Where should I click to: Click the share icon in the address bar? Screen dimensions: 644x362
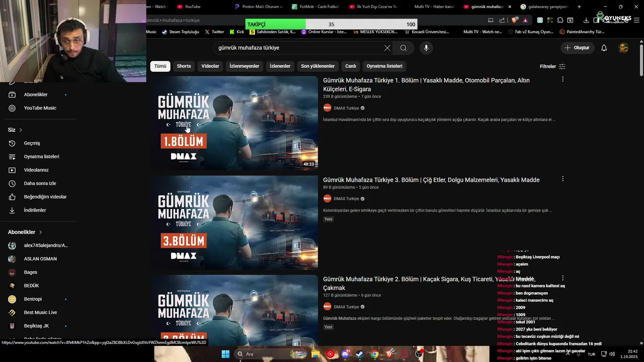click(502, 20)
